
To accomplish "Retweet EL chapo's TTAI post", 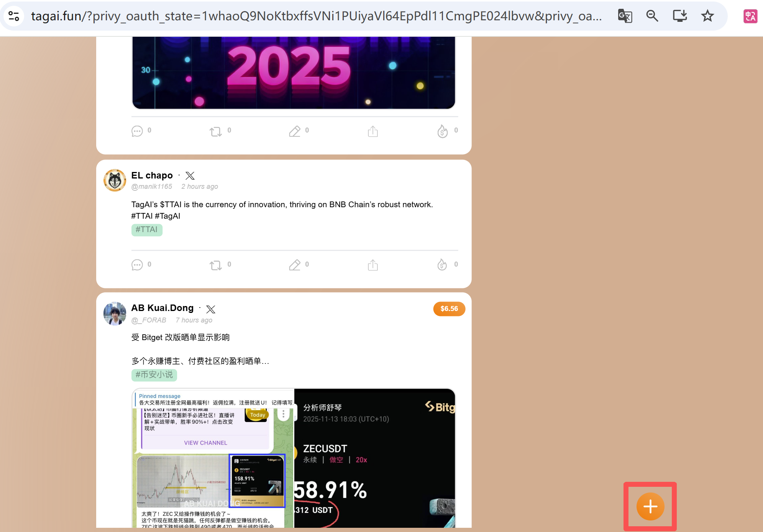I will 216,265.
